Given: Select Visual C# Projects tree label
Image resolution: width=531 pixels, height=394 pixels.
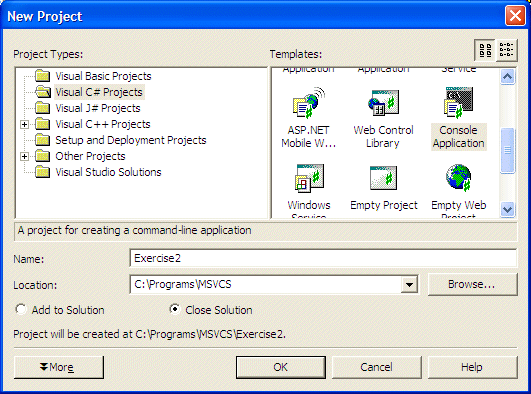Looking at the screenshot, I should coord(99,92).
